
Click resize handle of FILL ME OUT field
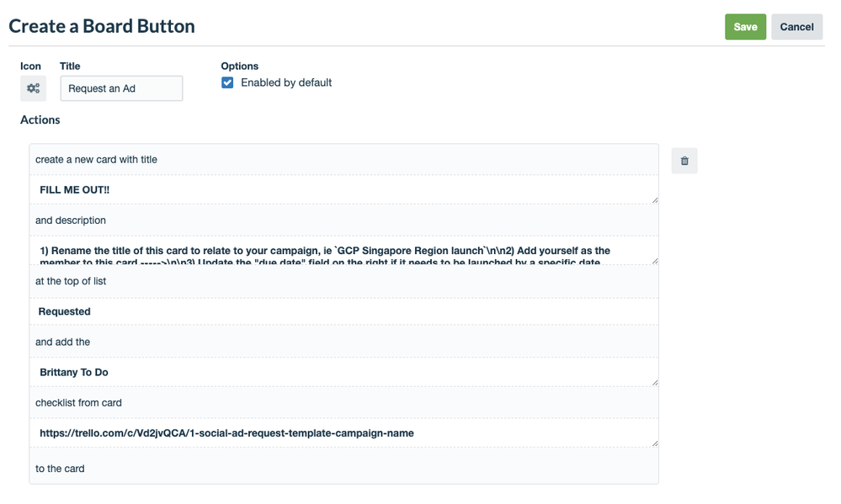click(x=654, y=199)
